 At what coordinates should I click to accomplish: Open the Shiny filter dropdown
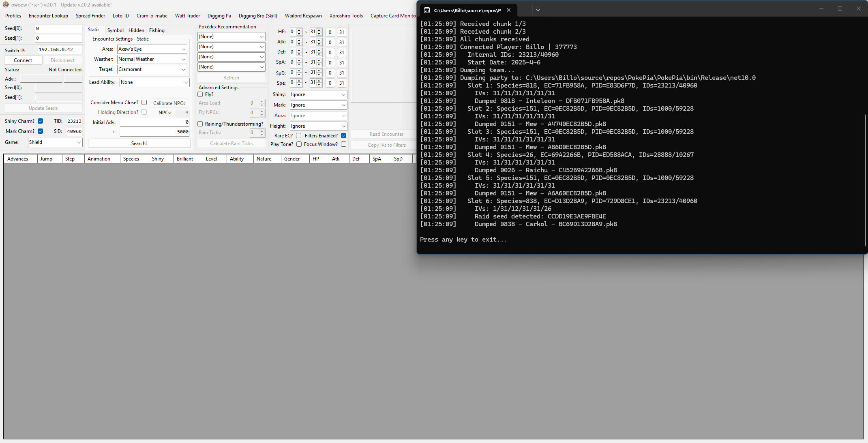(x=318, y=94)
